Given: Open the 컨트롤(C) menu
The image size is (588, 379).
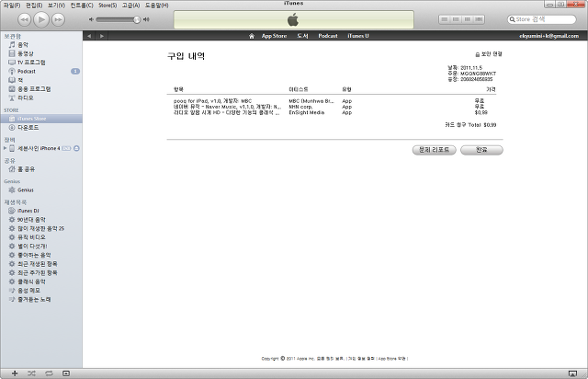Looking at the screenshot, I should 82,6.
